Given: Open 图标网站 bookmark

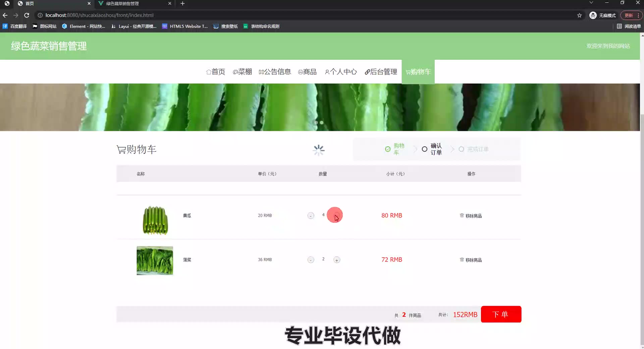Looking at the screenshot, I should tap(44, 26).
